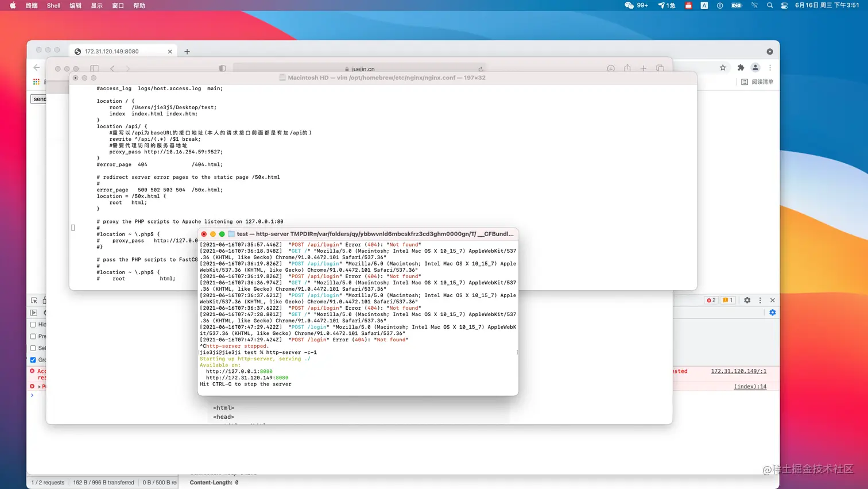Click the proxy_pass http://10.16.254.59:9527 line

(x=166, y=152)
